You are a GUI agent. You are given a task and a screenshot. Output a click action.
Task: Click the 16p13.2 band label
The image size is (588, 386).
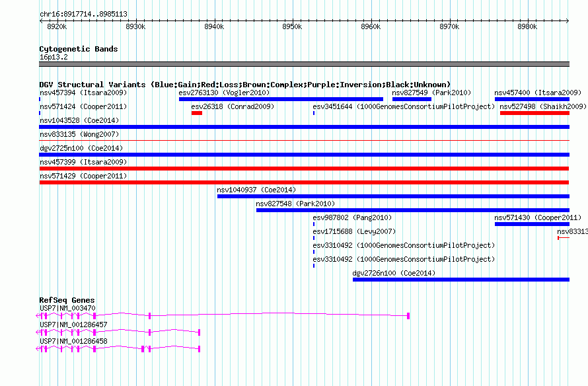point(54,57)
